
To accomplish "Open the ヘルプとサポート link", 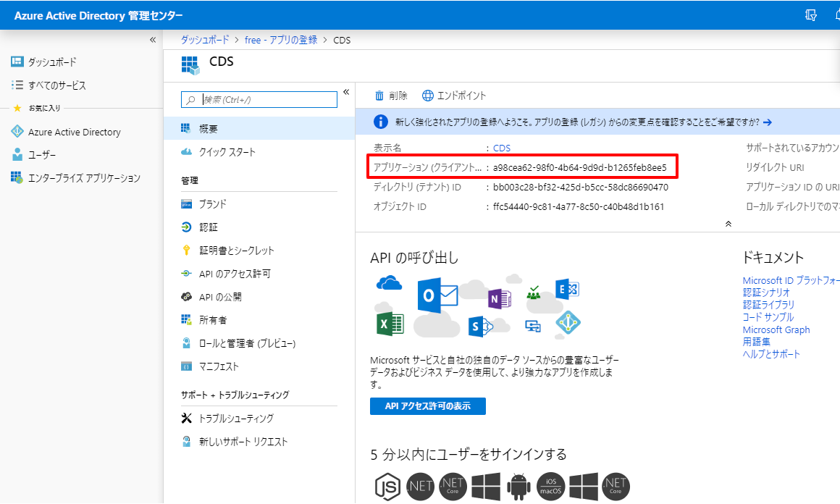I will [771, 354].
